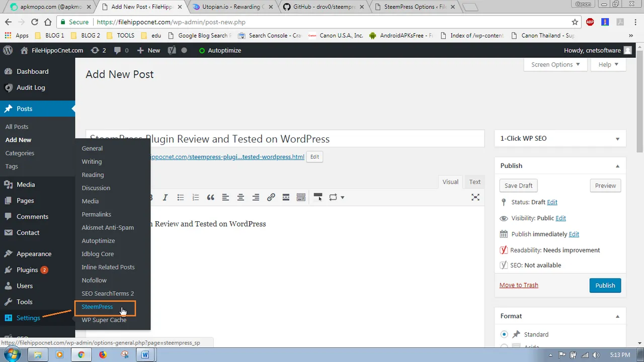Open comments bubble in admin bar
This screenshot has height=362, width=644.
[121, 50]
